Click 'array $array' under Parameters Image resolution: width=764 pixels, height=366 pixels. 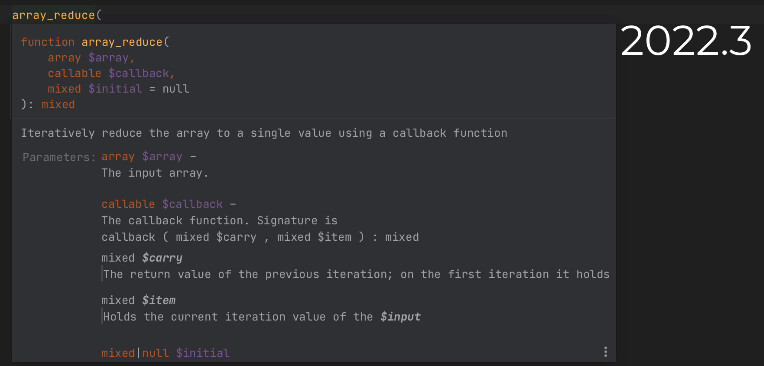[x=142, y=157]
